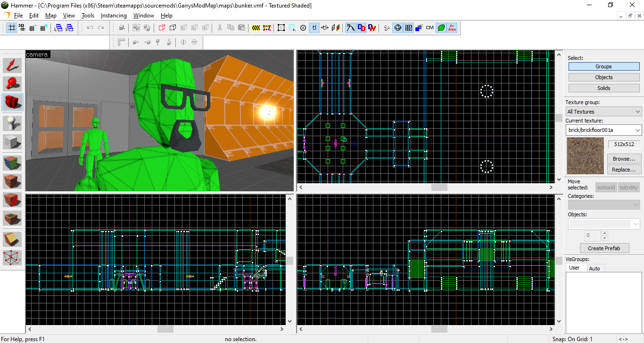
Task: Click front view's vertical scroll down arrow
Action: [290, 321]
